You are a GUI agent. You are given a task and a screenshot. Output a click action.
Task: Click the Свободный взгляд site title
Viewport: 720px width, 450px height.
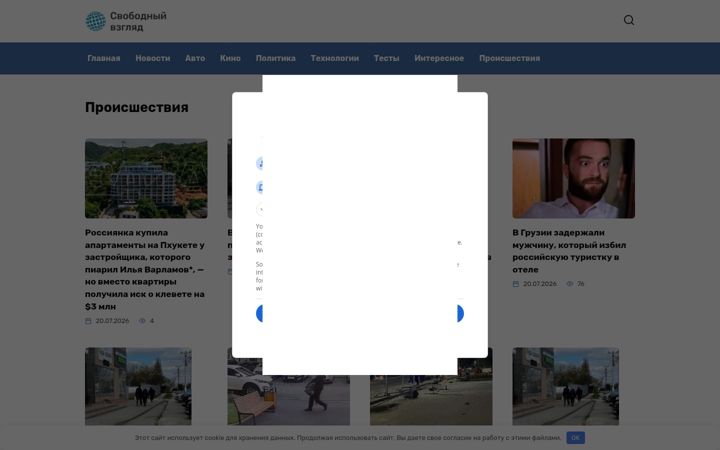[x=138, y=22]
